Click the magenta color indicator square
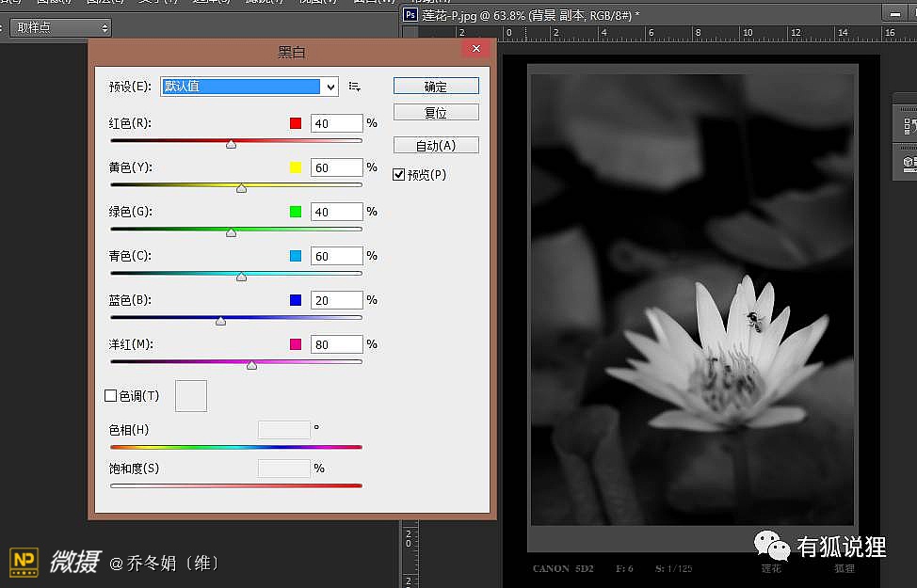Screen dimensions: 917x588 click(x=296, y=344)
